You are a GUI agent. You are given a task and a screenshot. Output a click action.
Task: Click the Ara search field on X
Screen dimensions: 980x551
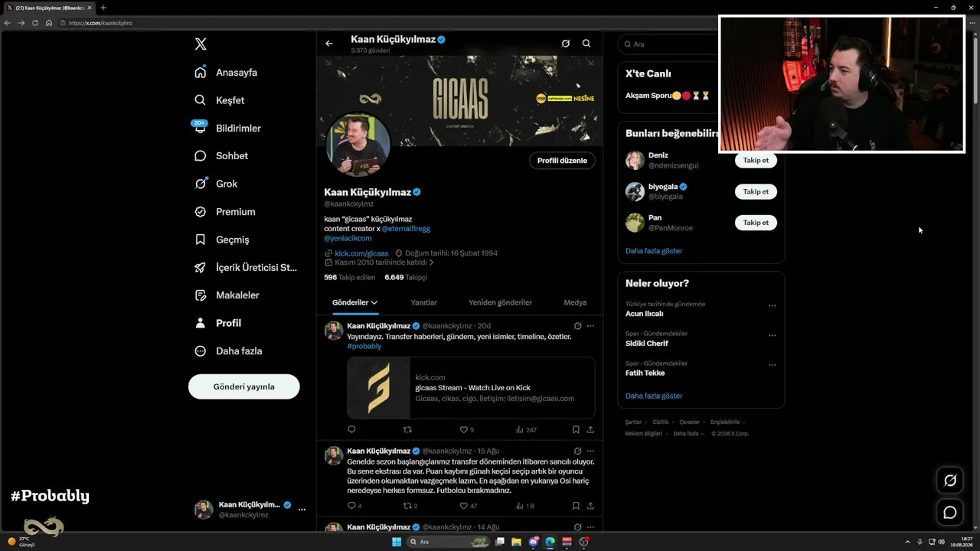670,44
